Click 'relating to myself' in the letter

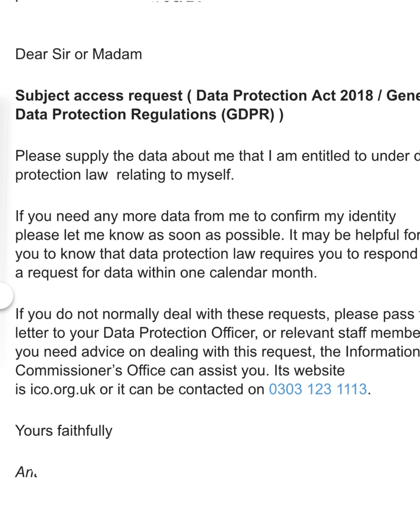(175, 175)
